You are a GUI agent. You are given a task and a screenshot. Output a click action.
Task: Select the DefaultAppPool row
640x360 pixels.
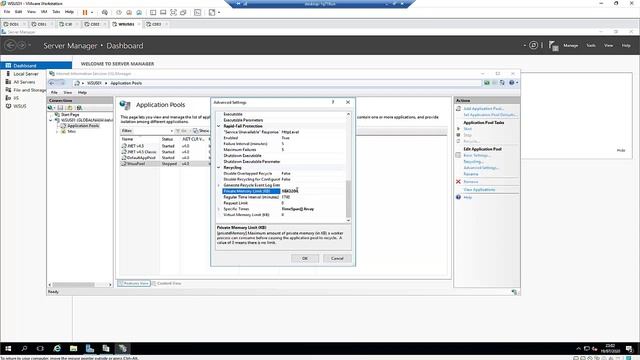coord(165,158)
